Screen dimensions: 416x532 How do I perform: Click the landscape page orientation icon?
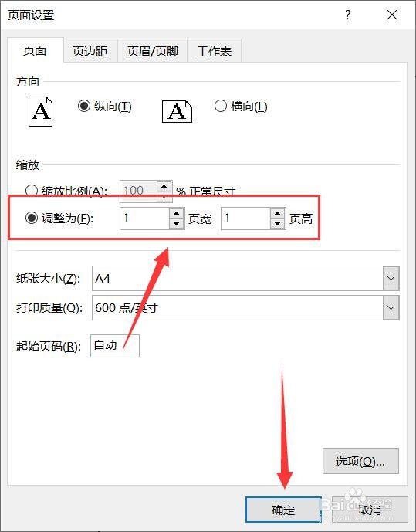(x=177, y=111)
